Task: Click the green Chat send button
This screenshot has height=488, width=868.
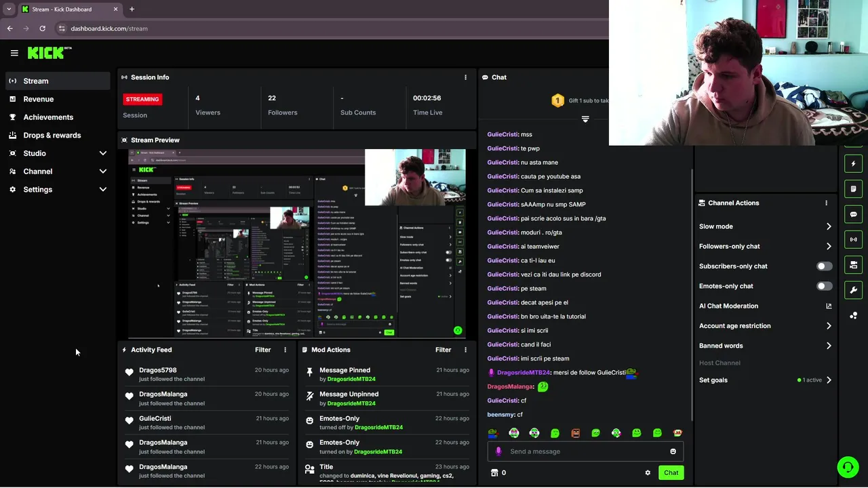Action: [x=671, y=473]
